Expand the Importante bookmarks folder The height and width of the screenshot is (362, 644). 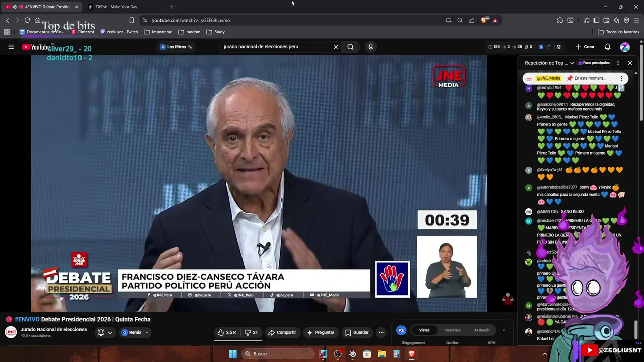[158, 32]
